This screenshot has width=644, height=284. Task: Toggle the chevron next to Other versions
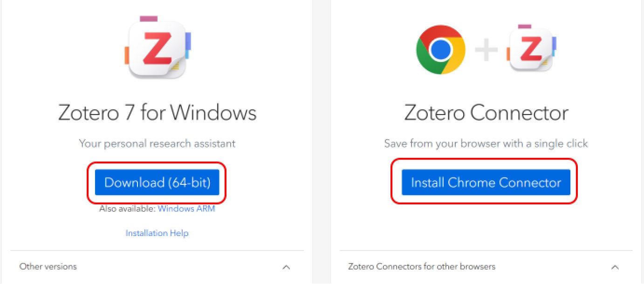tap(286, 267)
